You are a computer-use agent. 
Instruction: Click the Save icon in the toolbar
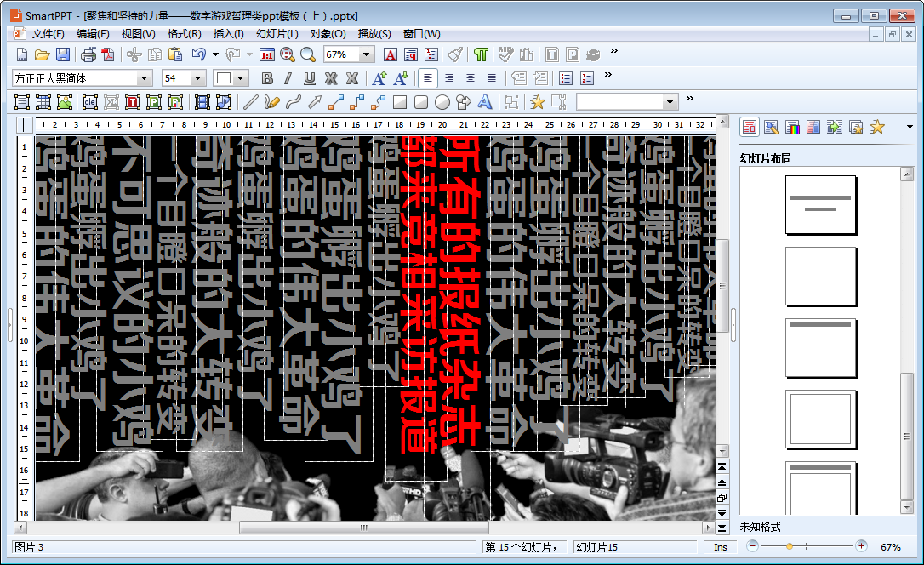(x=63, y=54)
